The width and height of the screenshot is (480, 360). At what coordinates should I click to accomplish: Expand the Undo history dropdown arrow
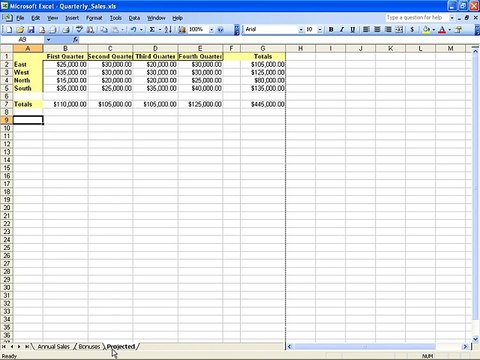141,30
